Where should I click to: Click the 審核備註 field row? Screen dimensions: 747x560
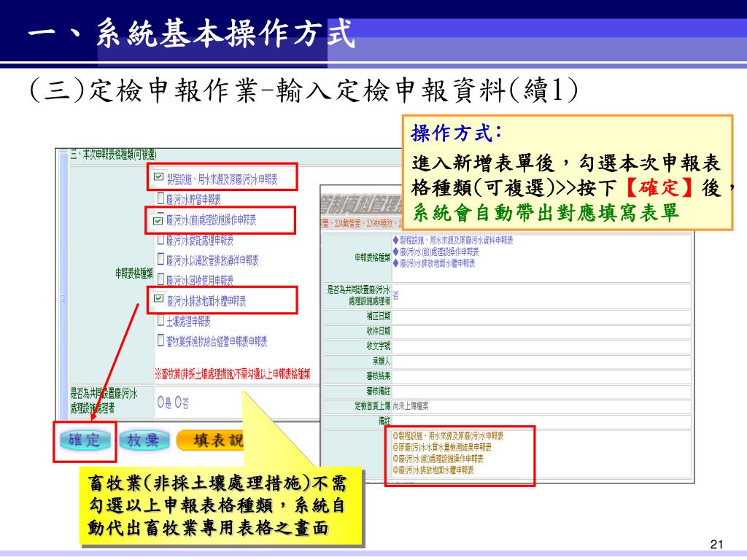tap(508, 392)
